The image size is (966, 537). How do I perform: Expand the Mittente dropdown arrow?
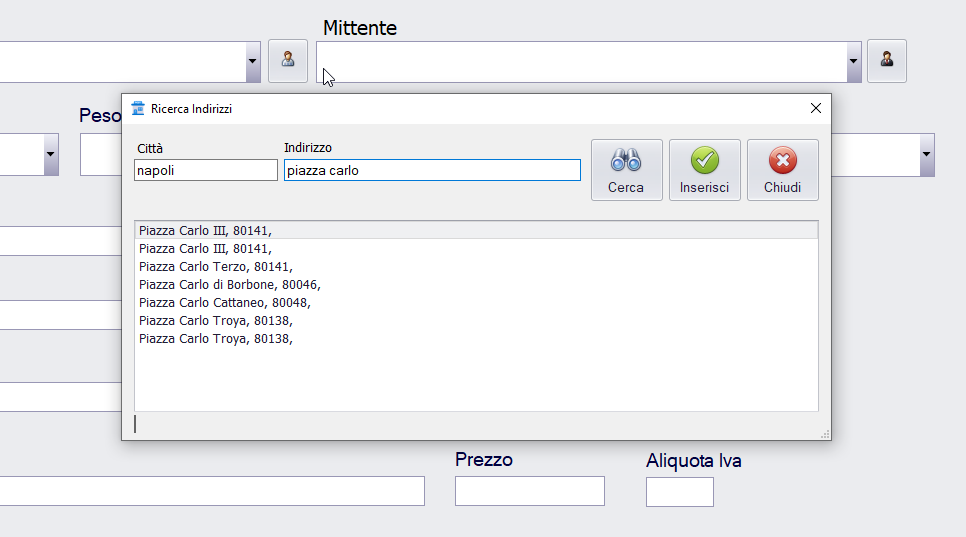(853, 62)
